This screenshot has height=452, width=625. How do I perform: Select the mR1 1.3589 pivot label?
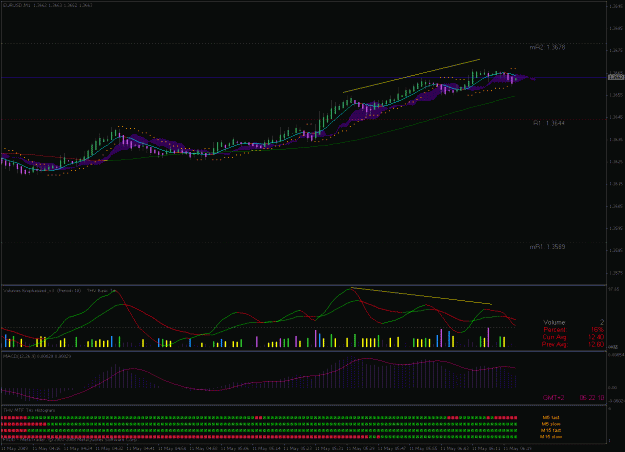point(547,247)
